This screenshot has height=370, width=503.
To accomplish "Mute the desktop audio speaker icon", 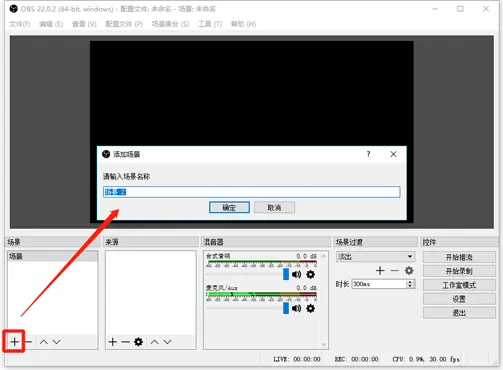I will 296,274.
